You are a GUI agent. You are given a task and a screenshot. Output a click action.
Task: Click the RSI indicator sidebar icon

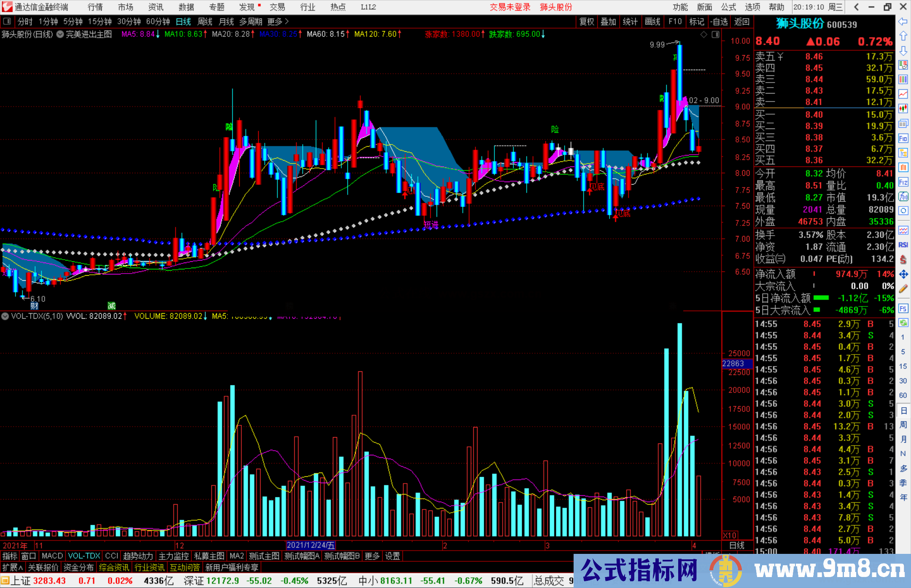click(903, 245)
